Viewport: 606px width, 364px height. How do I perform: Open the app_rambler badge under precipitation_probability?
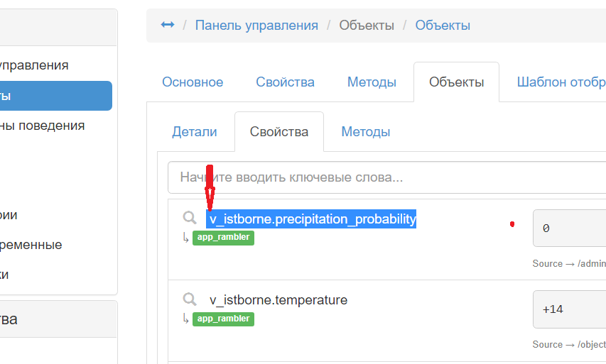(223, 237)
